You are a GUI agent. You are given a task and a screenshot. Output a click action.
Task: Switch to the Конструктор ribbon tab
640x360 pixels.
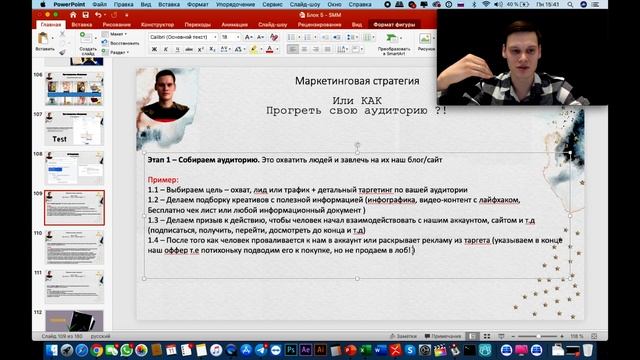click(x=157, y=24)
